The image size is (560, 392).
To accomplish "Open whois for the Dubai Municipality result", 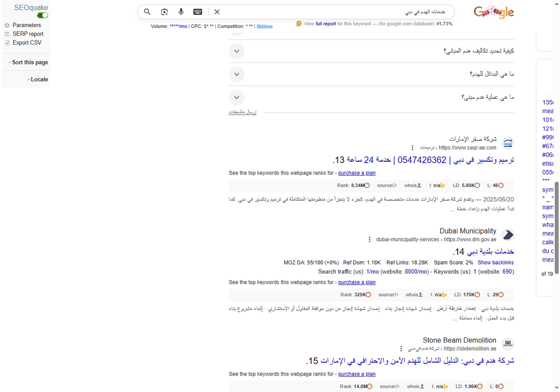I will click(x=413, y=295).
